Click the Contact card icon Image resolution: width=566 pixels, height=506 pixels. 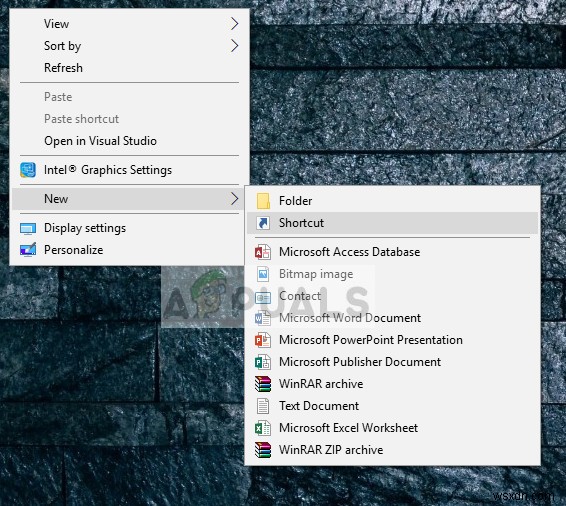(x=263, y=297)
